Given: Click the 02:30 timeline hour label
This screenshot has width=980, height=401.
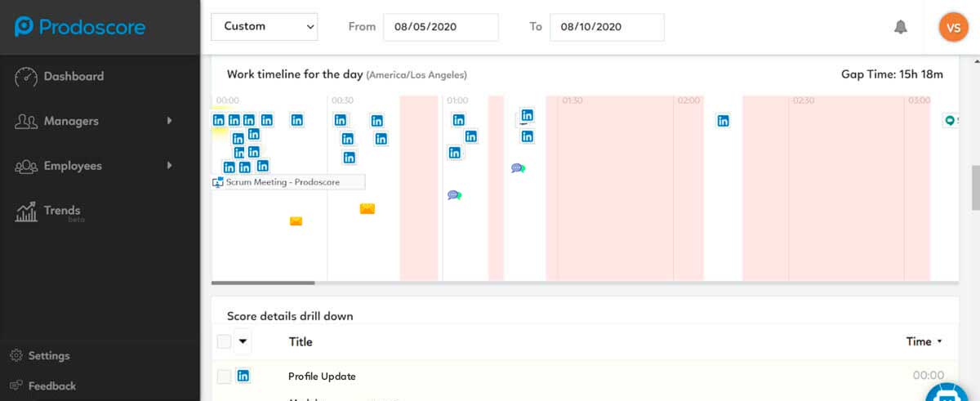Looking at the screenshot, I should [804, 100].
